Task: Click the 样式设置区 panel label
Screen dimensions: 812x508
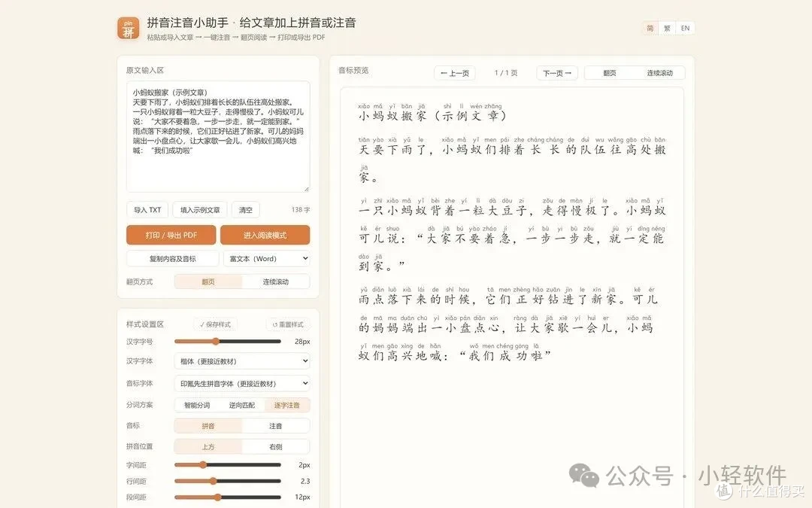Action: (145, 324)
